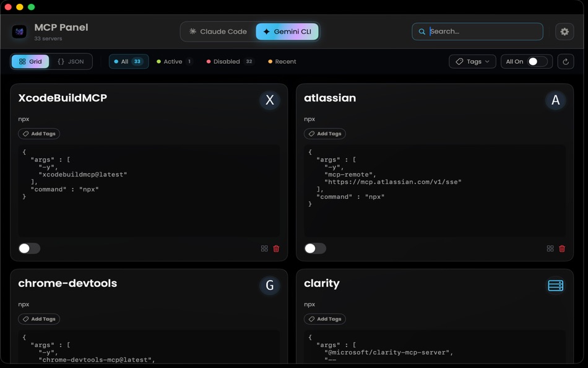
Task: Click the magnifier icon in search box
Action: click(422, 32)
